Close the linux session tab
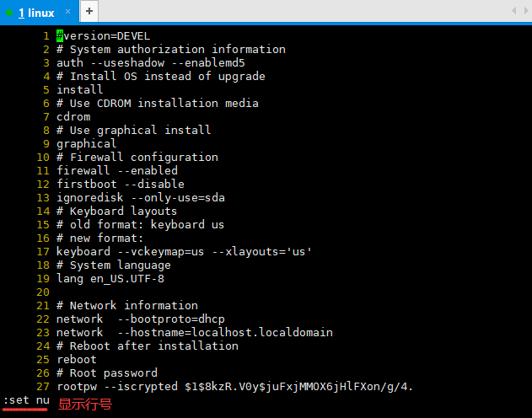 [x=67, y=13]
